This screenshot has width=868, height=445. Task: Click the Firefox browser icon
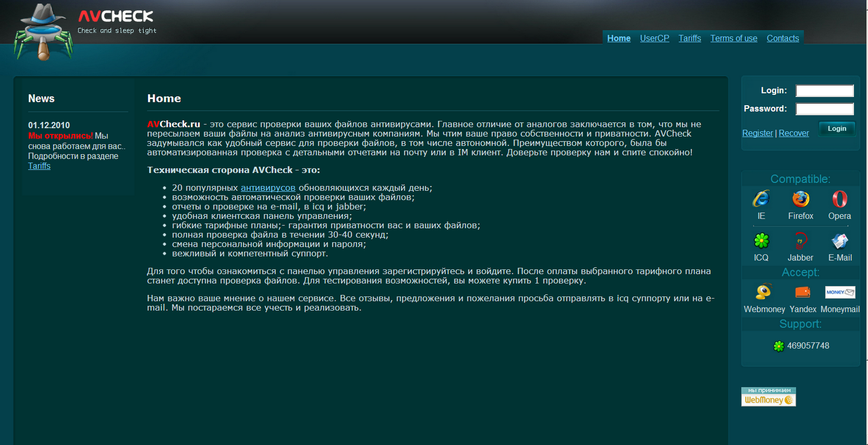click(801, 199)
